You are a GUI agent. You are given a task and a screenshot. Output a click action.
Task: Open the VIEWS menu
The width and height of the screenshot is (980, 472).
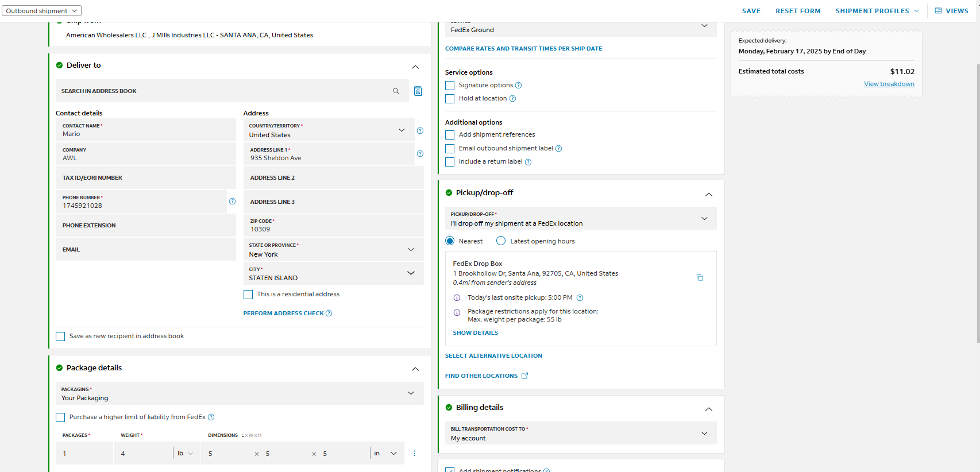[951, 11]
